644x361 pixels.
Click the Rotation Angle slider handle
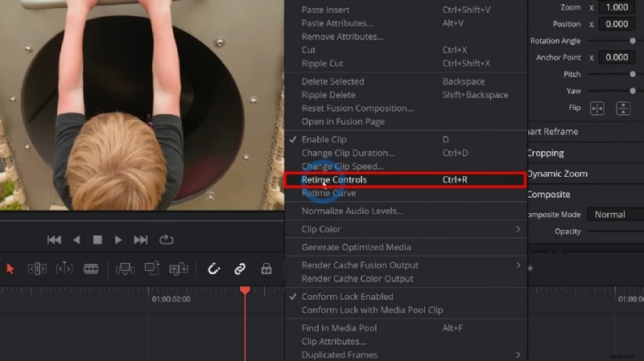click(633, 41)
